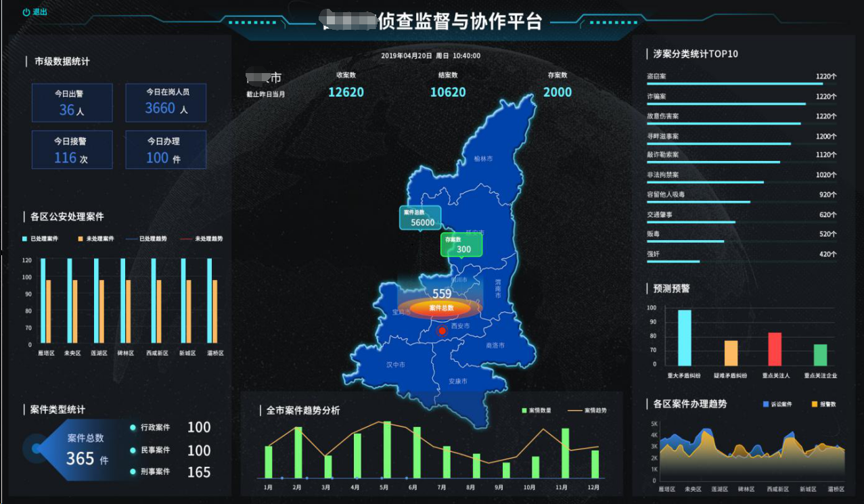Click the 5月 bar in 全市案件趋势分析
Screen dimensions: 864x504
(x=387, y=450)
